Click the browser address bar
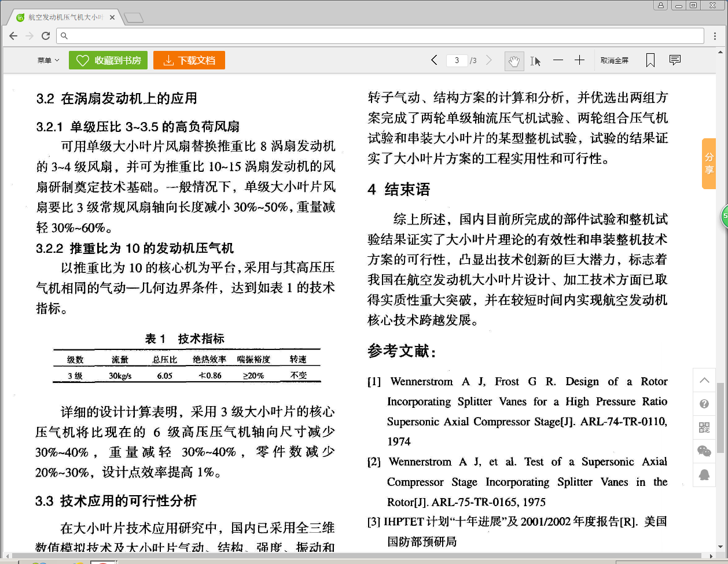728x564 pixels. point(380,36)
